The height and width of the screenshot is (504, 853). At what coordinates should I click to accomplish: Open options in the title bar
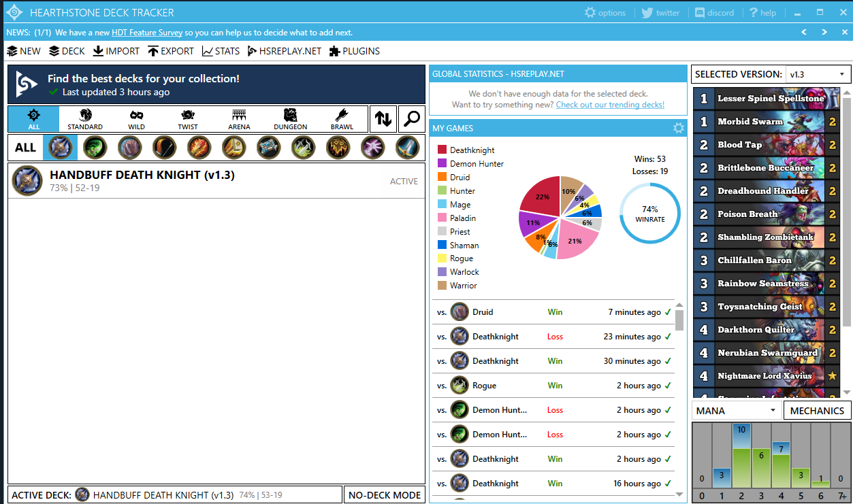605,12
